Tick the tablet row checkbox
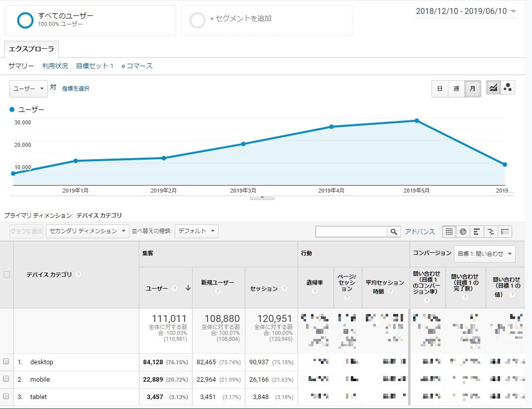 coord(6,397)
